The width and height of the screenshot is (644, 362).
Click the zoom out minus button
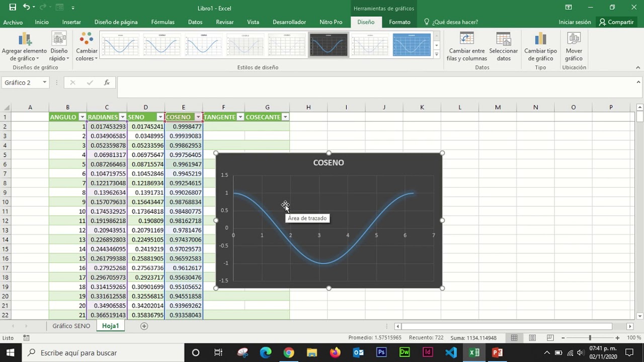[563, 338]
